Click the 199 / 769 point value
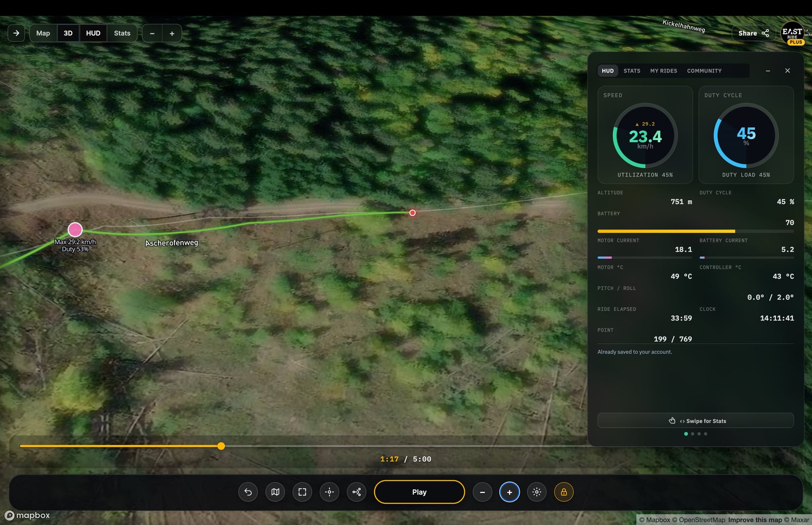Image resolution: width=812 pixels, height=525 pixels. point(672,339)
